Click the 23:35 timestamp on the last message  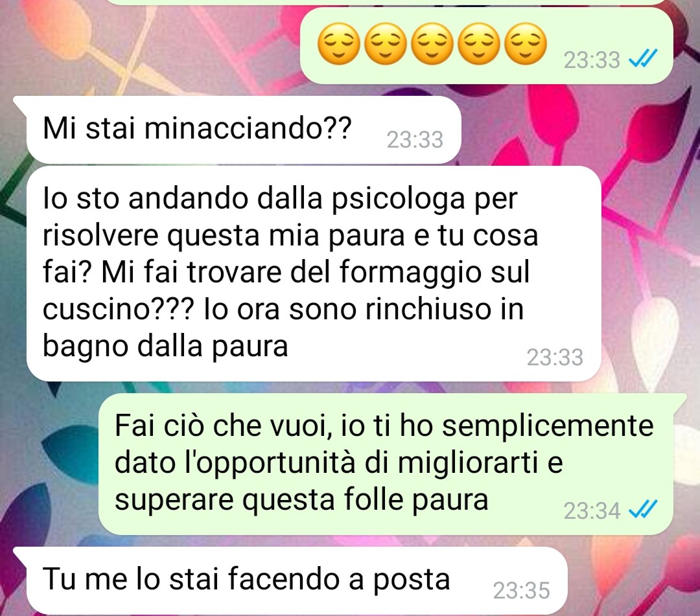(x=521, y=591)
